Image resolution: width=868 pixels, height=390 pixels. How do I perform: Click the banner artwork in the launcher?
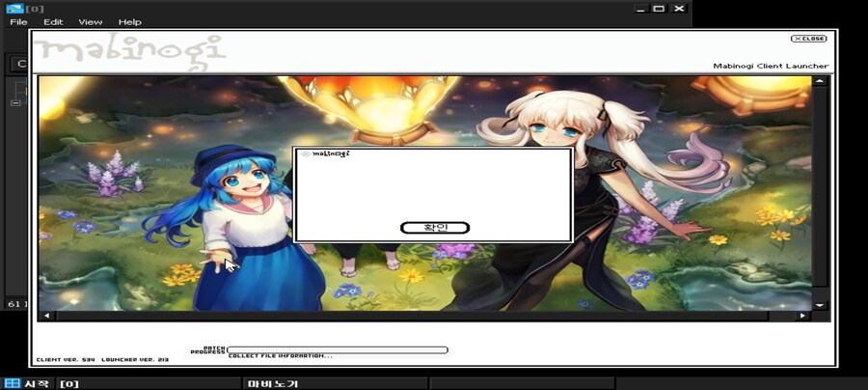click(x=424, y=193)
